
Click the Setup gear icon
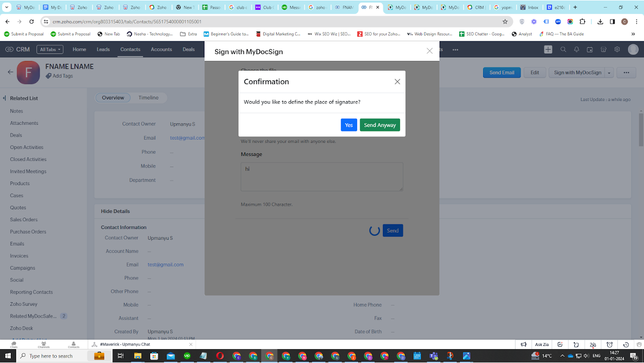(617, 49)
